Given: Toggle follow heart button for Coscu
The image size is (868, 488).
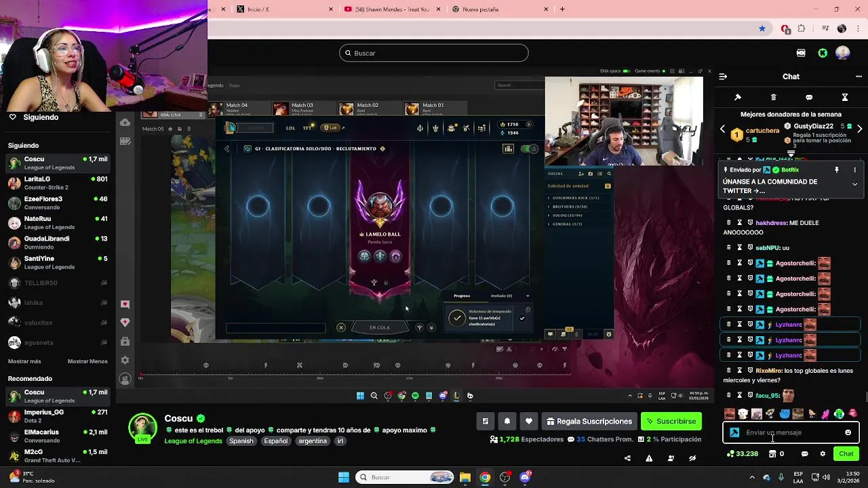Looking at the screenshot, I should [x=529, y=422].
